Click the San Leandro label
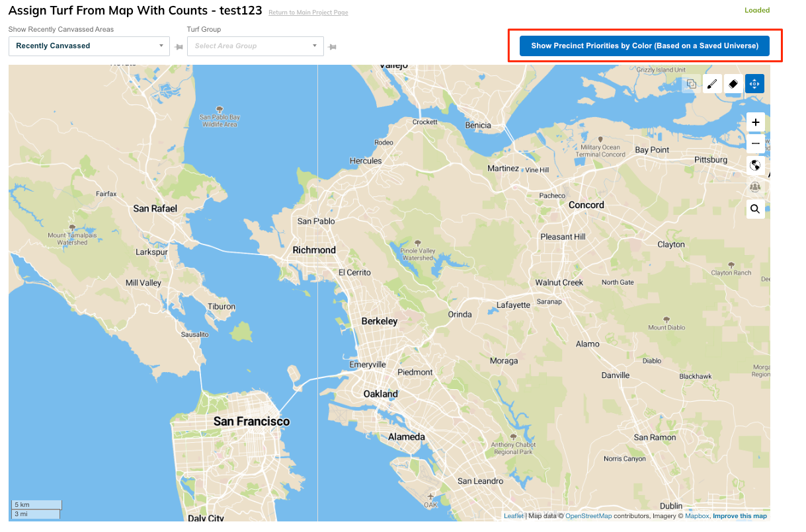Viewport: 806px width, 532px height. (x=480, y=481)
